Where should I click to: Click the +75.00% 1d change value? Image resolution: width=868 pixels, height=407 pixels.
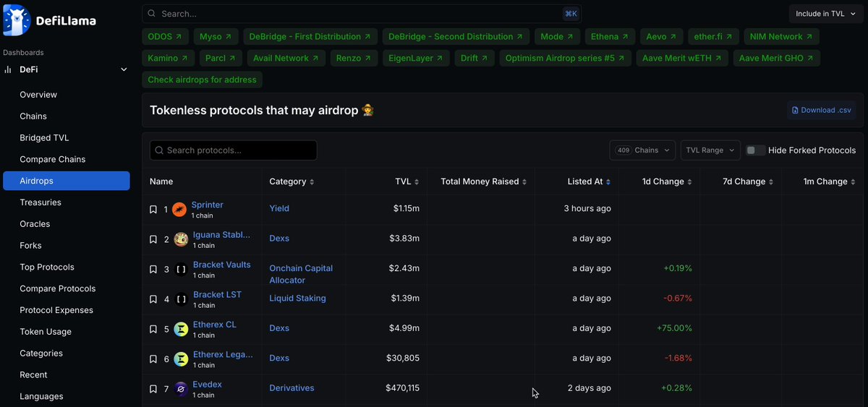coord(674,328)
